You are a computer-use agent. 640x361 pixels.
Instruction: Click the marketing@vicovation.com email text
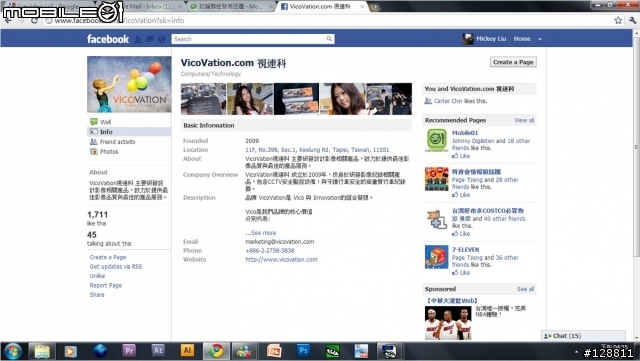tap(280, 241)
